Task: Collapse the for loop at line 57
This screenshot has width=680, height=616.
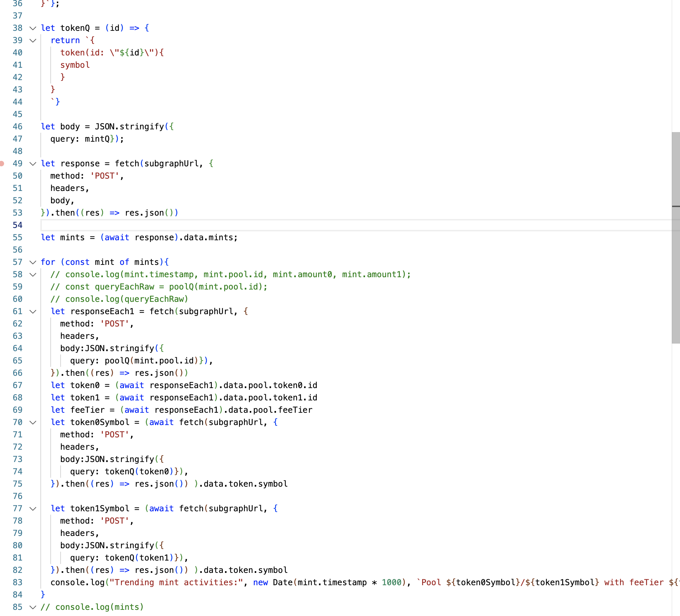Action: [33, 262]
